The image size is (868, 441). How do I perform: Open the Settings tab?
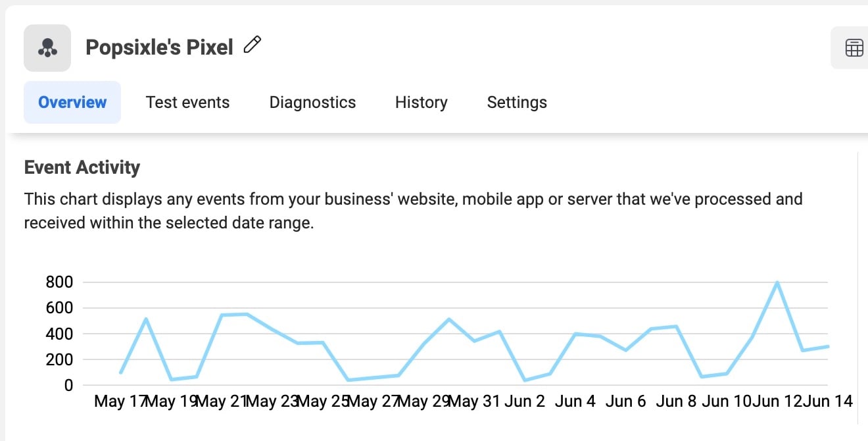[516, 102]
